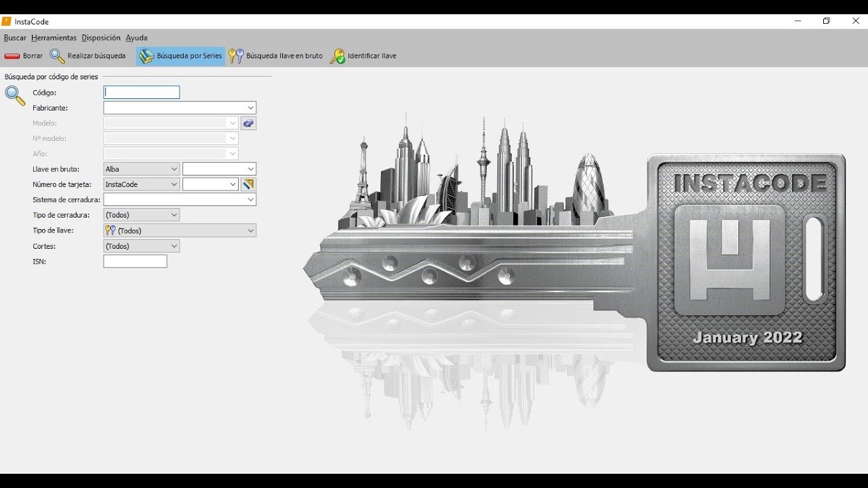The height and width of the screenshot is (488, 868).
Task: Open the Llave en bruto Alba dropdown
Action: (142, 169)
